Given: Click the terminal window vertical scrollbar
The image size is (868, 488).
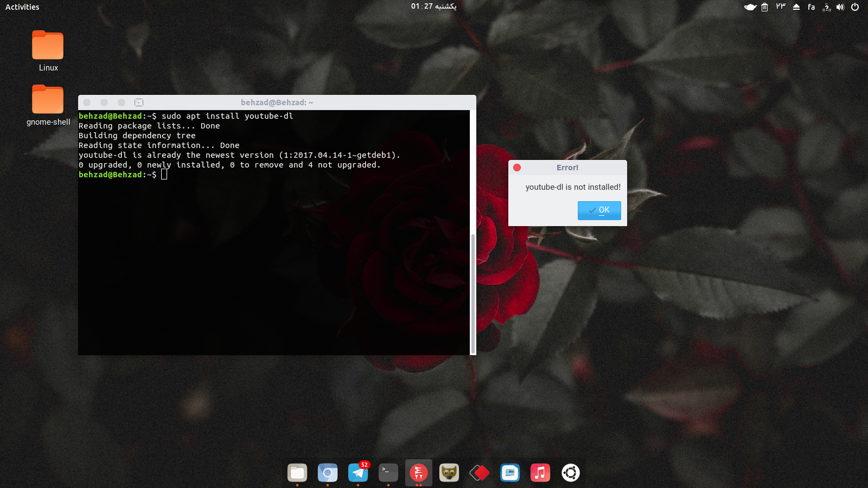Looking at the screenshot, I should (x=473, y=293).
